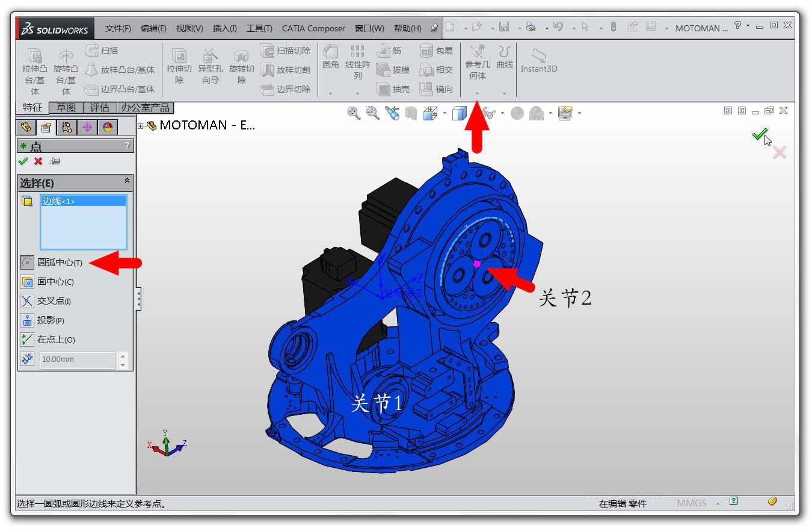The width and height of the screenshot is (812, 531).
Task: Click the 扫描切除 swept cut tool
Action: [x=286, y=51]
